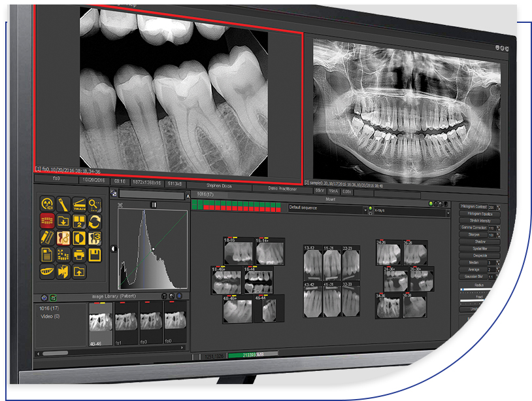Toggle the contrast circle left of histogram

[113, 249]
